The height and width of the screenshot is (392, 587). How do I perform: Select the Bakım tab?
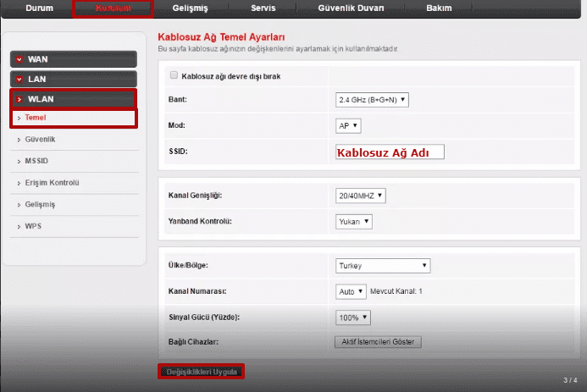click(439, 8)
